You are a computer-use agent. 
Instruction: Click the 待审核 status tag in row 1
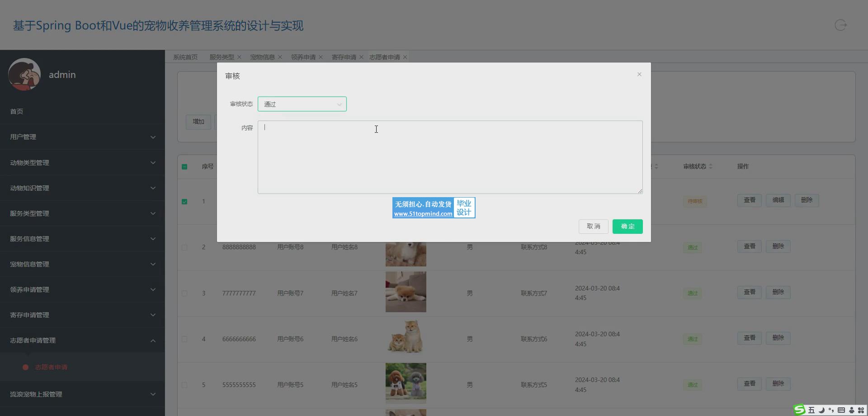click(695, 201)
